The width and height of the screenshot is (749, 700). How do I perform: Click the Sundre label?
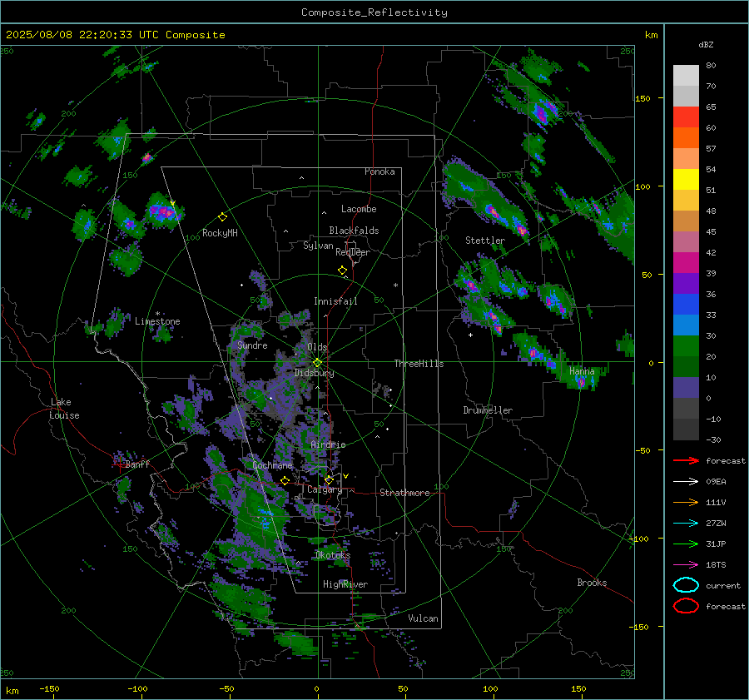[x=252, y=345]
